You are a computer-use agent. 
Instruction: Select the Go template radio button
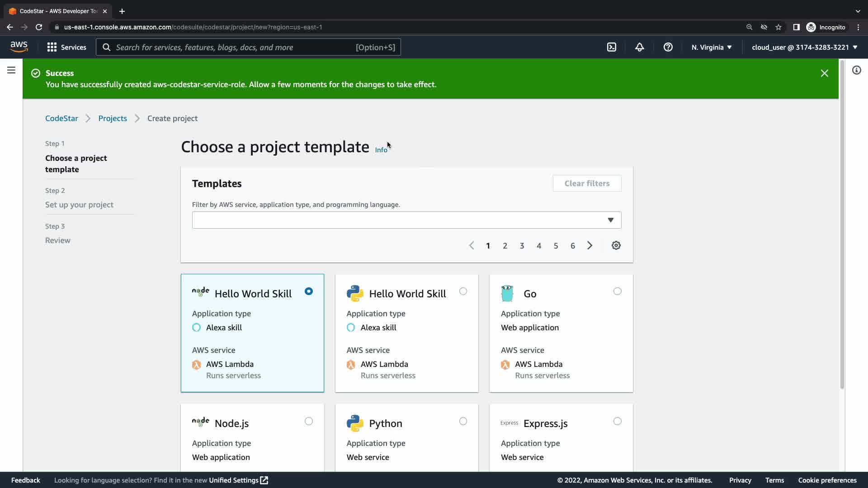(x=617, y=291)
